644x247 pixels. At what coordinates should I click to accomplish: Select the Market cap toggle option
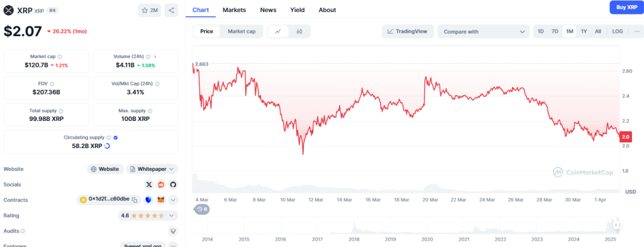coord(242,32)
